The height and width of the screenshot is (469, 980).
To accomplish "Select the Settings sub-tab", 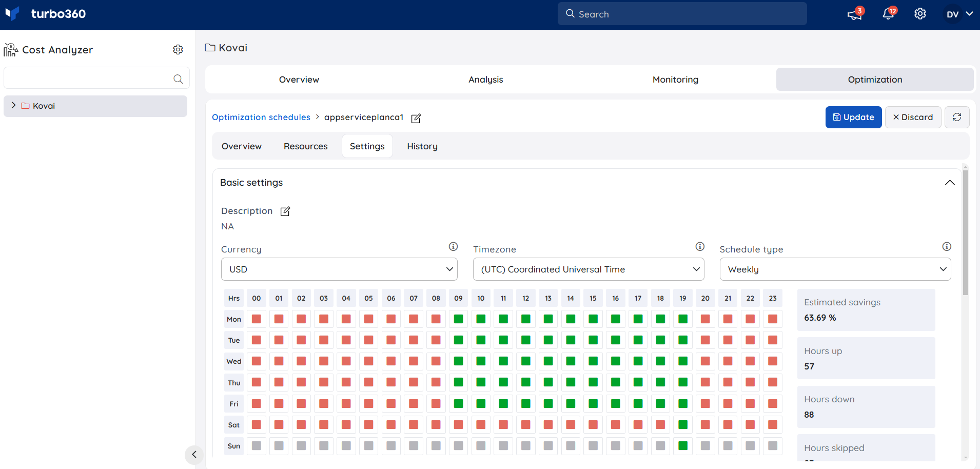I will pyautogui.click(x=367, y=146).
